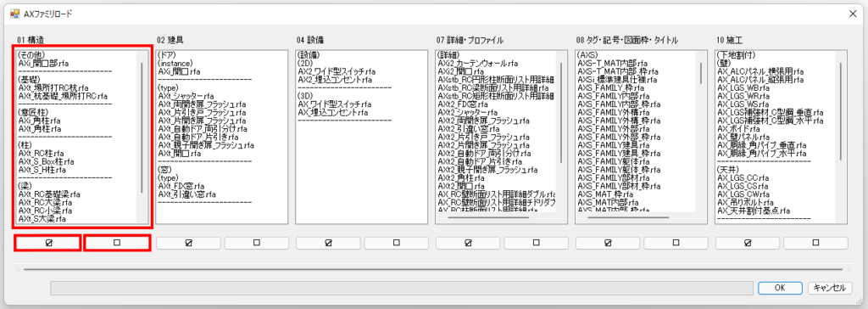Click the uncheck-all button under 08 タグ・記号
The width and height of the screenshot is (868, 309).
(676, 243)
